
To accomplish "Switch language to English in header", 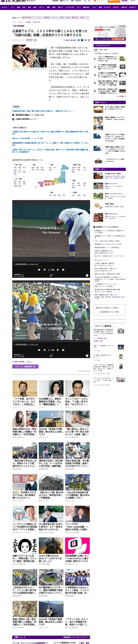I will (78, 1).
